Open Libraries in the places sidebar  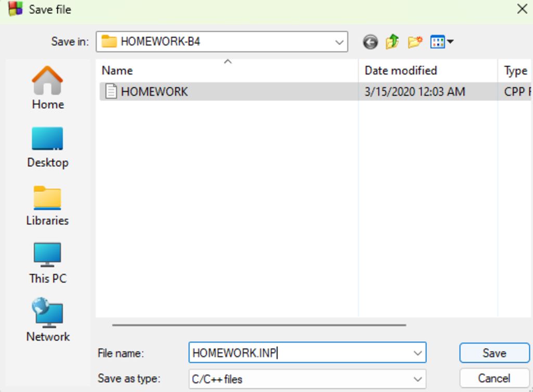coord(47,206)
